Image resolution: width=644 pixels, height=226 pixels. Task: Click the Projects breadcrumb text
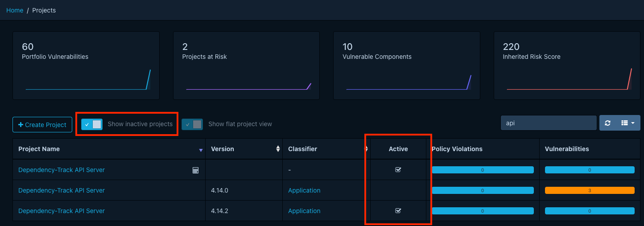[44, 10]
